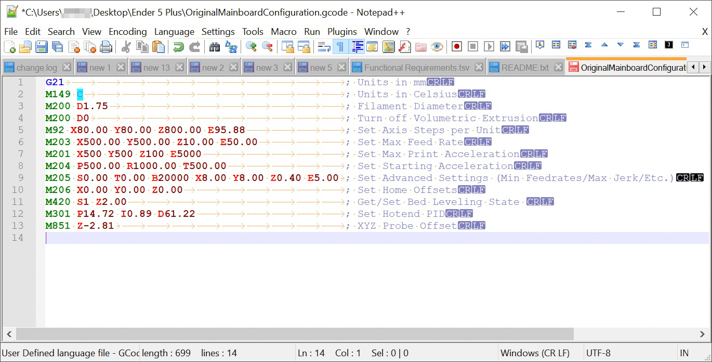Open the Window menu
This screenshot has height=362, width=712.
click(x=381, y=31)
